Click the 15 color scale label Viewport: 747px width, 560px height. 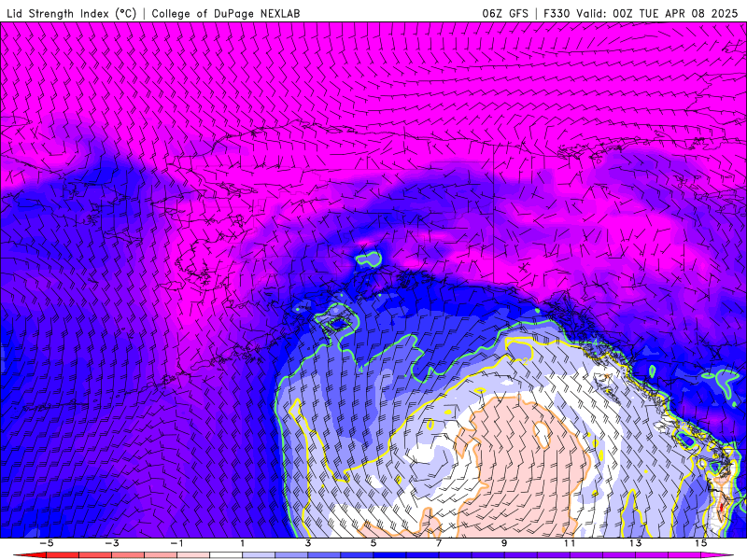(x=701, y=543)
